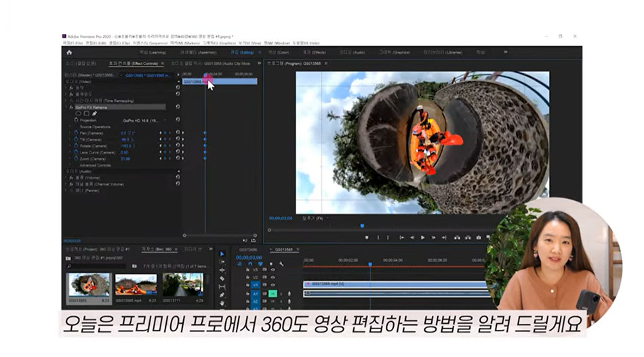Click the project search magnifier icon

[69, 267]
